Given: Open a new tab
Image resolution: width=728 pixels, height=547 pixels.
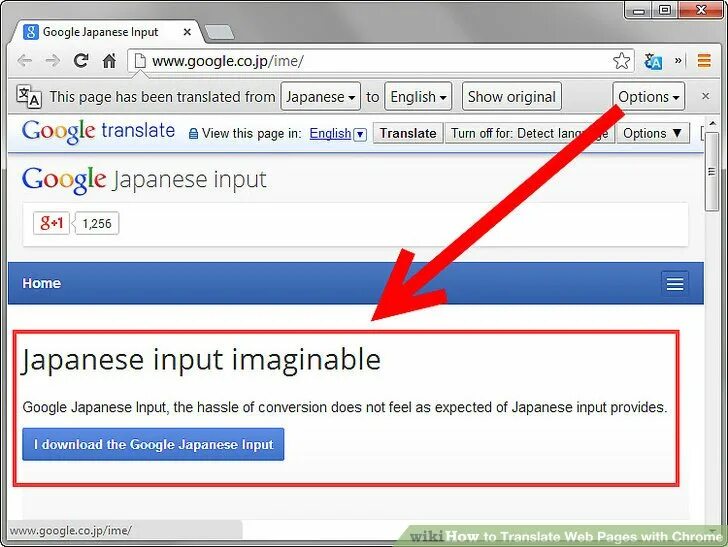Looking at the screenshot, I should (219, 32).
